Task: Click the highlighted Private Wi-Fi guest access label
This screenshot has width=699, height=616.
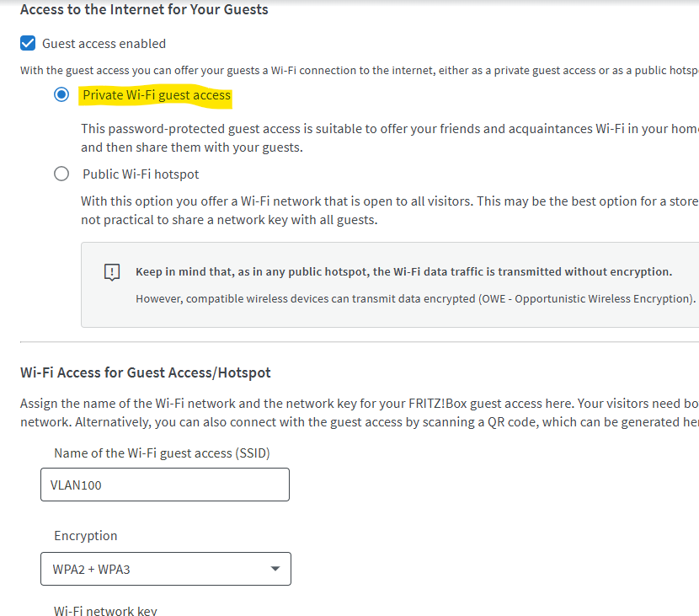Action: click(x=156, y=95)
